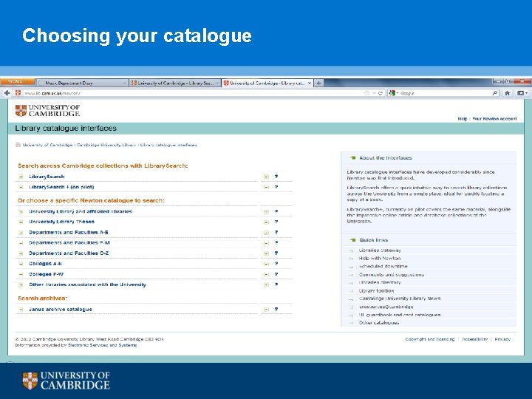Viewport: 532px width, 399px height.
Task: Click green arrow icon right of LibrarySearch row
Action: [x=266, y=177]
